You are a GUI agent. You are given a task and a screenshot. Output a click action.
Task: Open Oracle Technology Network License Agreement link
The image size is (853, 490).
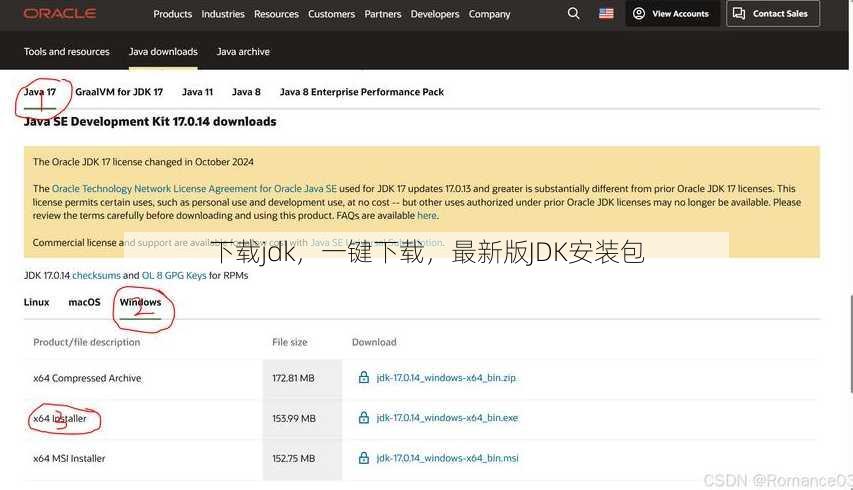point(194,189)
